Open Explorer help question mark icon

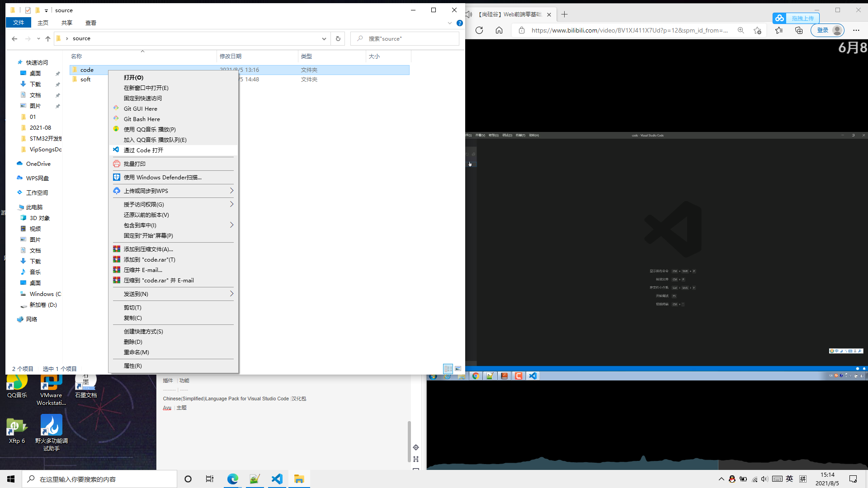click(460, 23)
